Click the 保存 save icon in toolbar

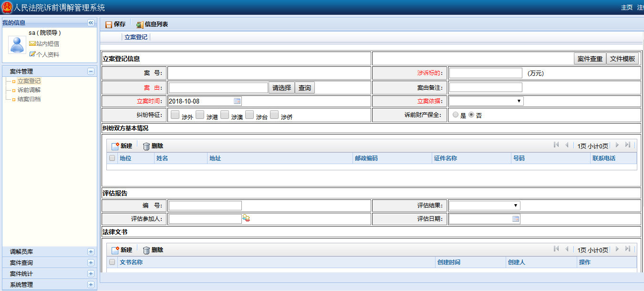click(x=109, y=24)
